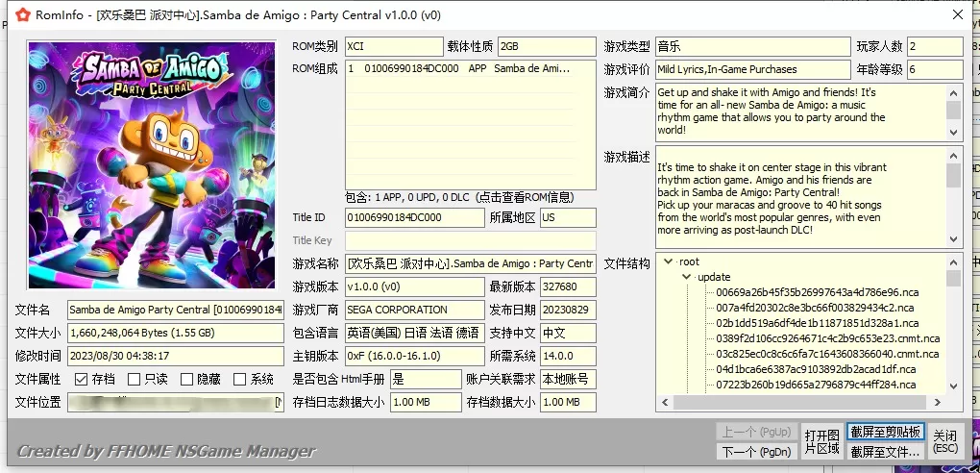This screenshot has height=473, width=980.
Task: Click scroll up arrow in game intro box
Action: point(953,91)
